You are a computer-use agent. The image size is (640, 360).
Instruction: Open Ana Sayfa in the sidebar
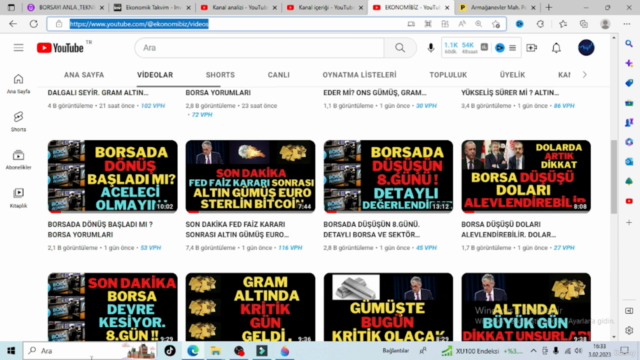(18, 84)
